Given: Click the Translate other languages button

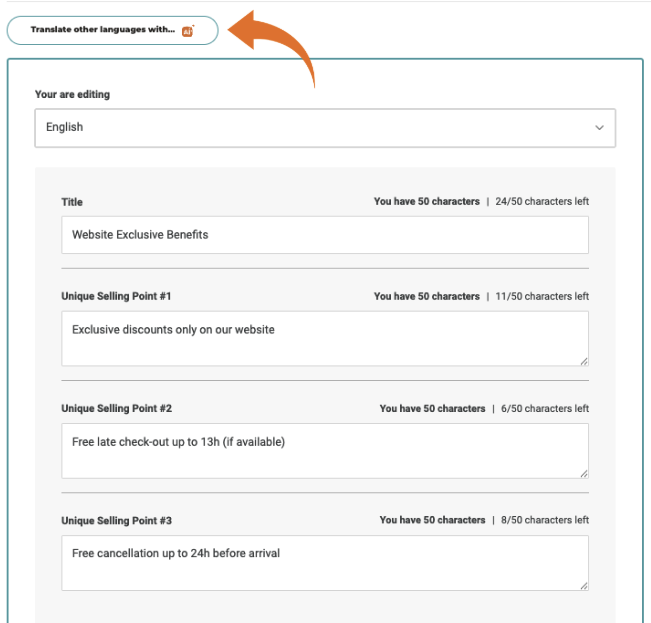Looking at the screenshot, I should [x=105, y=30].
